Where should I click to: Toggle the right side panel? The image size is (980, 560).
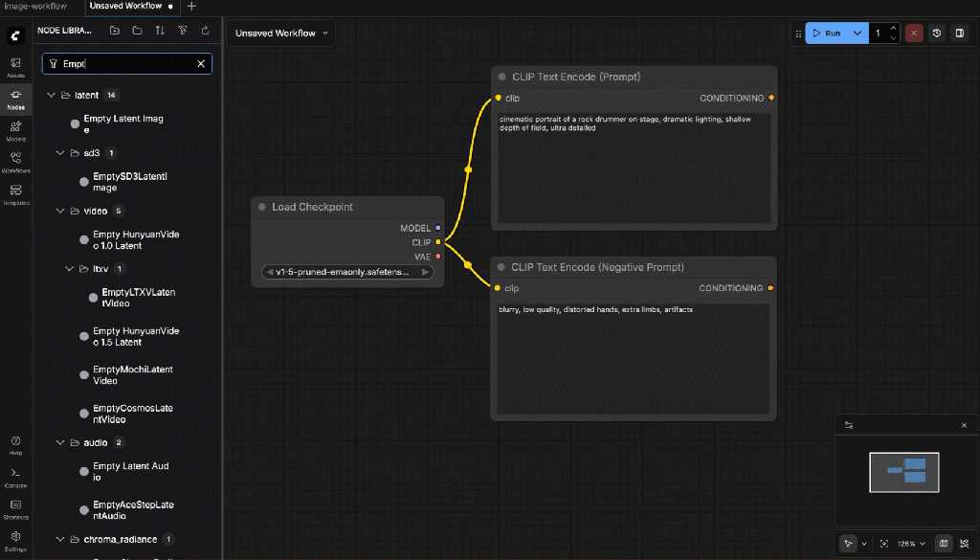coord(960,34)
